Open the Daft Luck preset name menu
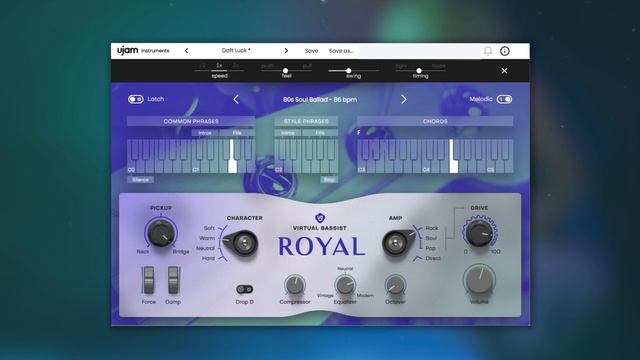The image size is (640, 360). [x=236, y=51]
